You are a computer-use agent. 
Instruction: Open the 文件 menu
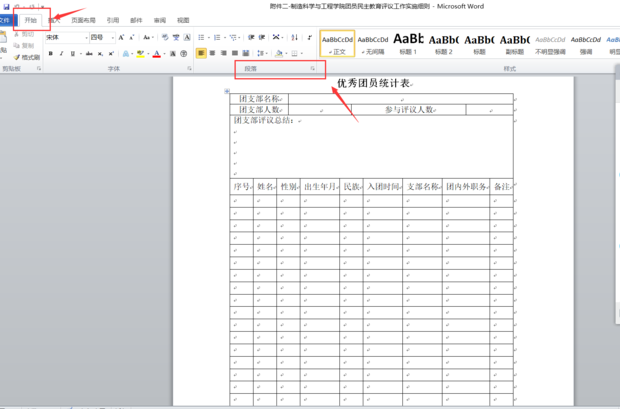(5, 20)
